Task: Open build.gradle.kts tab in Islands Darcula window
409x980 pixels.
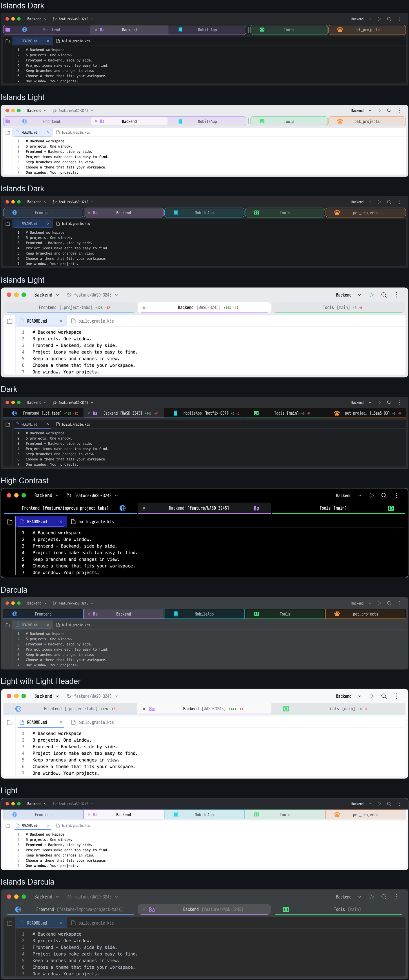Action: coord(92,923)
